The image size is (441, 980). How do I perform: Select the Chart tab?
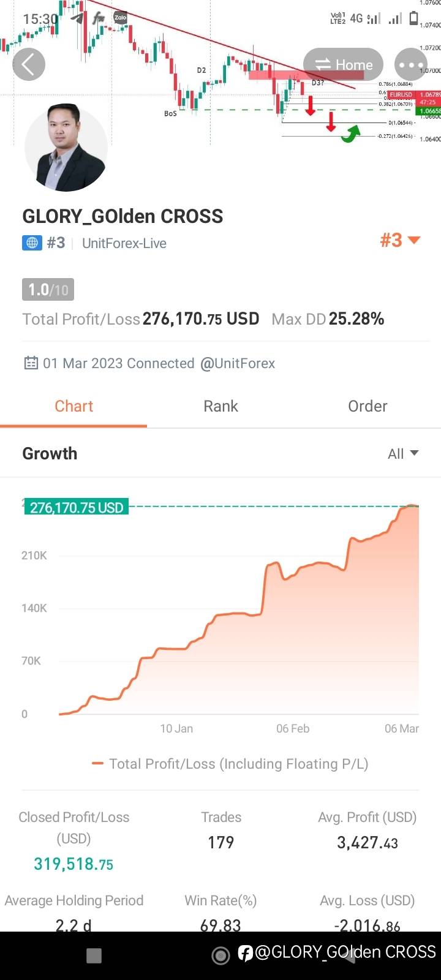pyautogui.click(x=73, y=406)
